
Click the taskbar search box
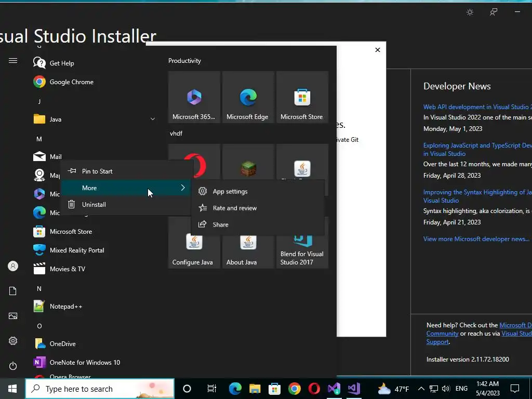click(100, 389)
